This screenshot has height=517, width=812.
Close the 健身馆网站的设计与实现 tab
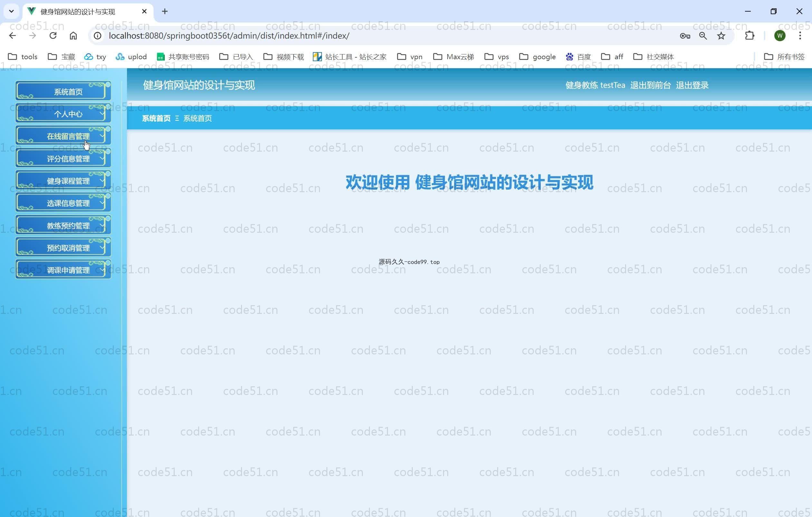pos(144,12)
